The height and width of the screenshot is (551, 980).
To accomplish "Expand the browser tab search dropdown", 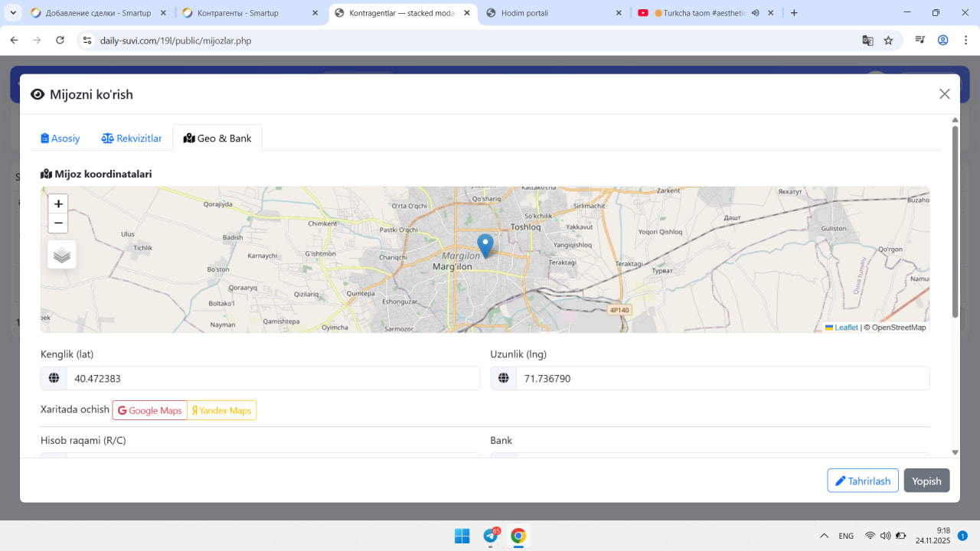I will (x=13, y=13).
